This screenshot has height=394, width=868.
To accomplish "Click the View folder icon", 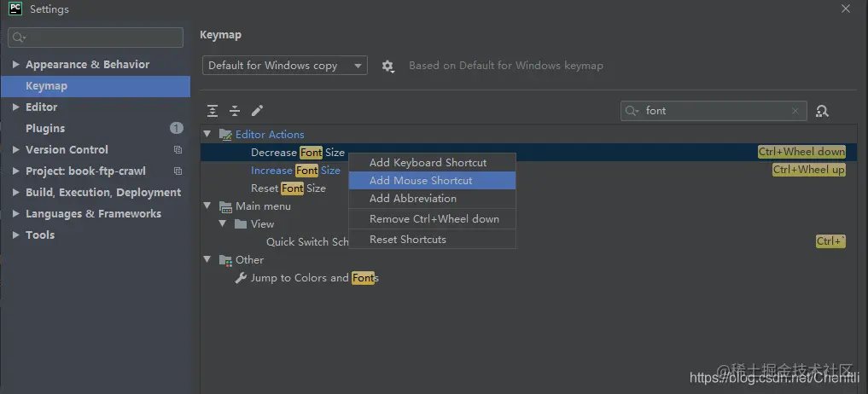I will coord(240,224).
